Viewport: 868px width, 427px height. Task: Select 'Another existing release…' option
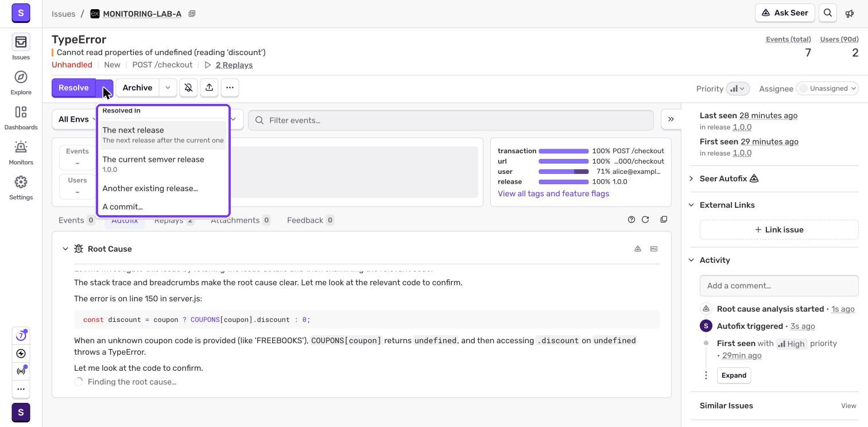point(163,189)
